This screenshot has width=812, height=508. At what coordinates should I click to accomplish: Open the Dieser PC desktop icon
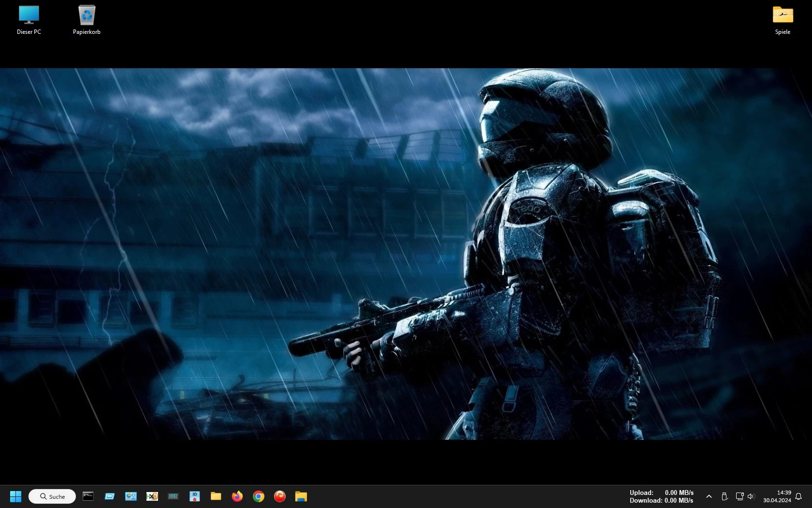click(x=29, y=20)
